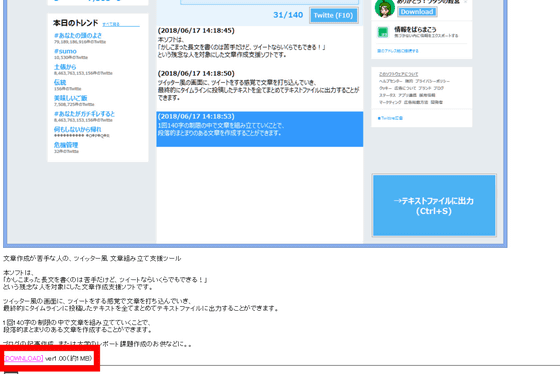
Task: Click the page line starting 1回140字の制限の中で
Action: point(76,323)
